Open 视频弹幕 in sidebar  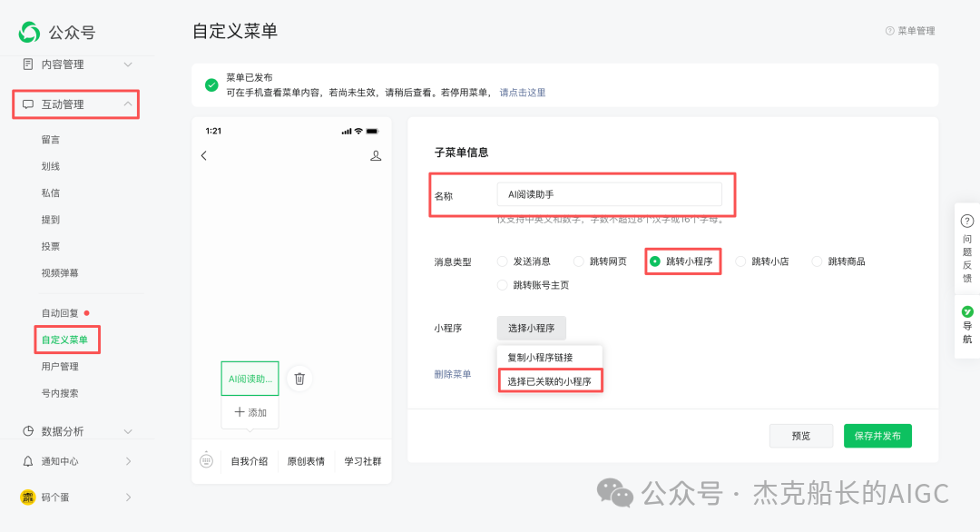60,273
